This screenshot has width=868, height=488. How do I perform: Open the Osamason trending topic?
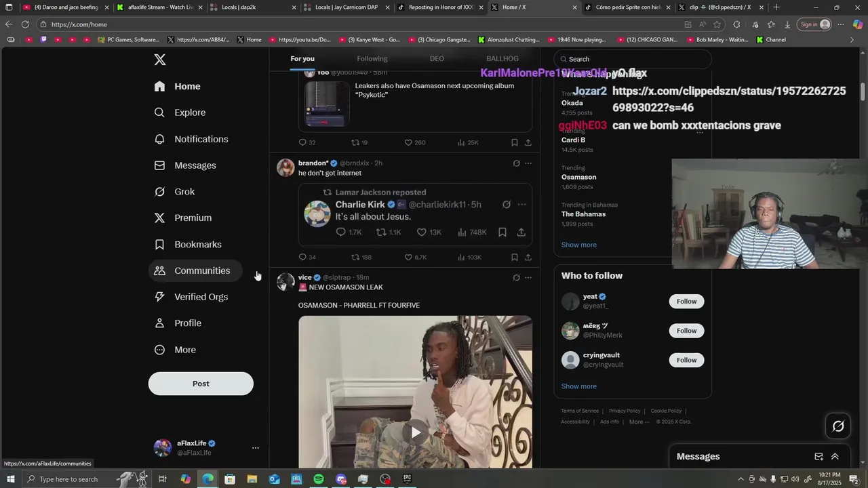pos(578,177)
